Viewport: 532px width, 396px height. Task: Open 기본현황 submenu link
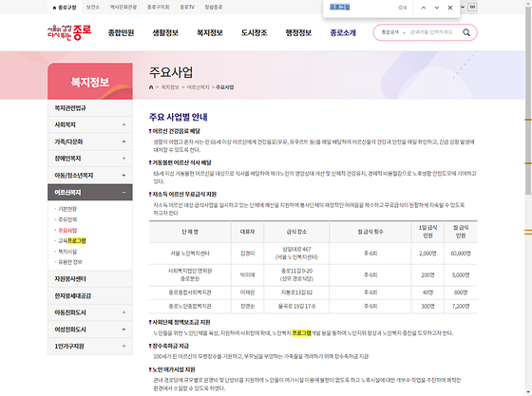click(x=67, y=209)
